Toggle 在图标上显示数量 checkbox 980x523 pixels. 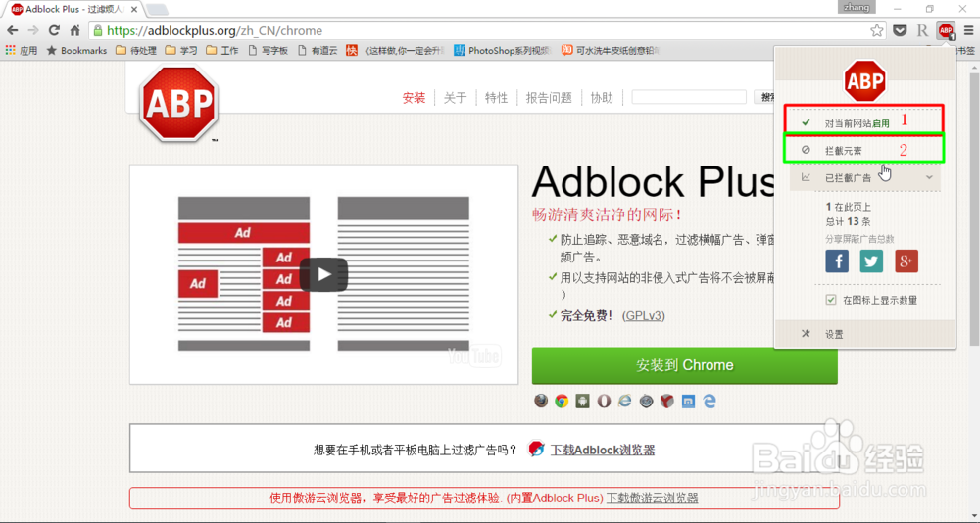tap(831, 300)
